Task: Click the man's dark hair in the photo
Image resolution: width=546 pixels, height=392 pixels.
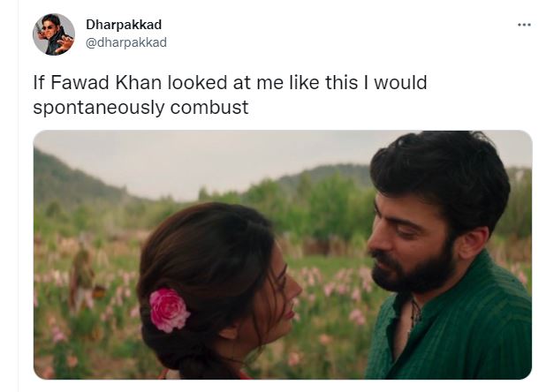Action: [443, 174]
